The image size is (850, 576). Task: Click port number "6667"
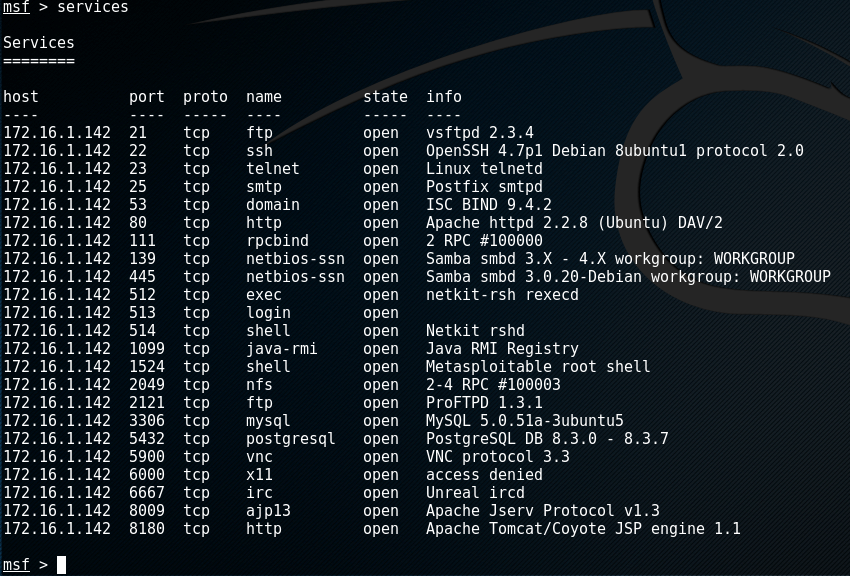click(x=146, y=492)
